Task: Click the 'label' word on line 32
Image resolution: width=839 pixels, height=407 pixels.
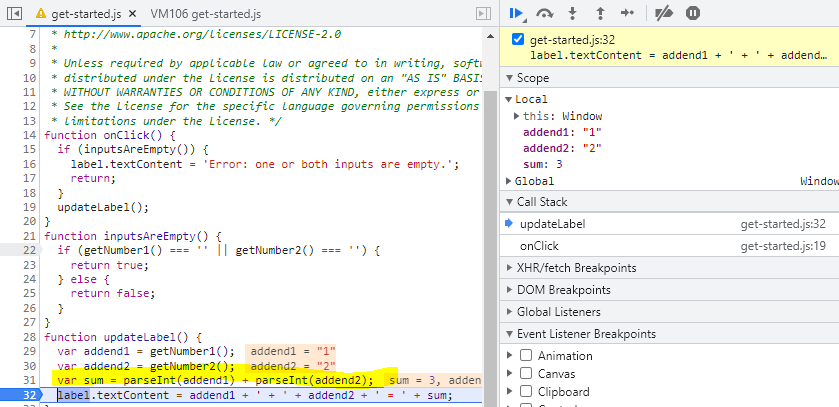Action: tap(73, 396)
